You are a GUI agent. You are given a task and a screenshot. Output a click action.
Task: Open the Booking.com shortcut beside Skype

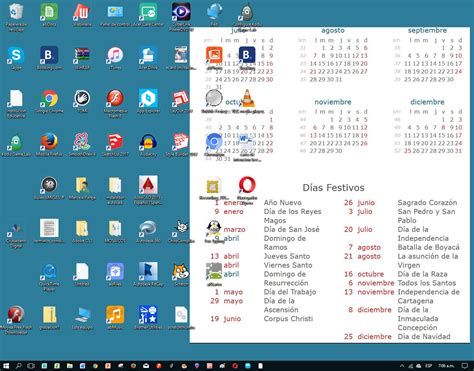49,55
